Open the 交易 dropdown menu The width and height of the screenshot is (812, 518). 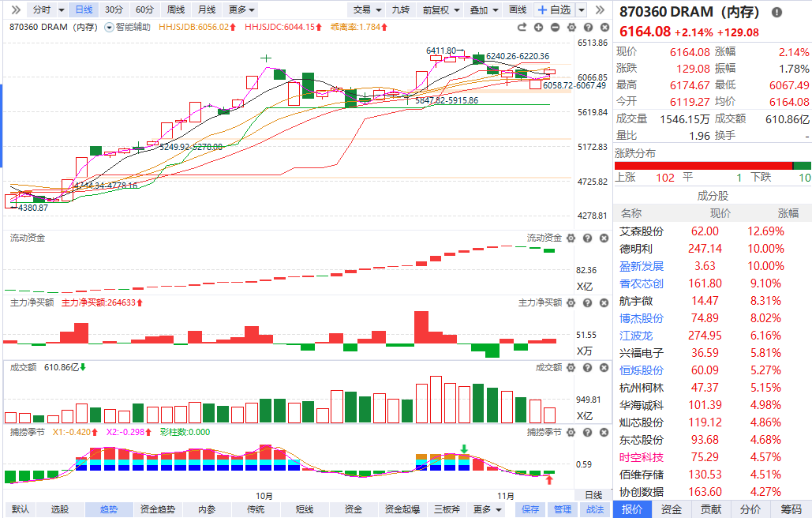(x=367, y=9)
